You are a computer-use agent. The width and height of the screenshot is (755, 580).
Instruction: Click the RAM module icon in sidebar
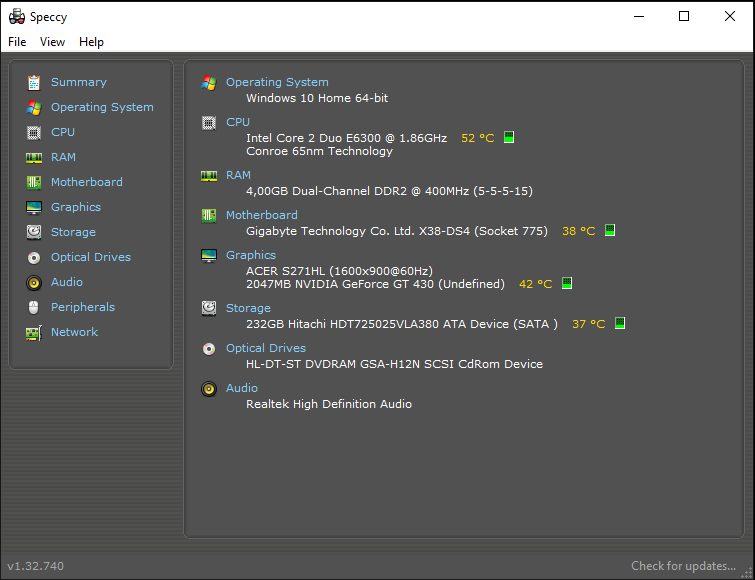click(34, 157)
